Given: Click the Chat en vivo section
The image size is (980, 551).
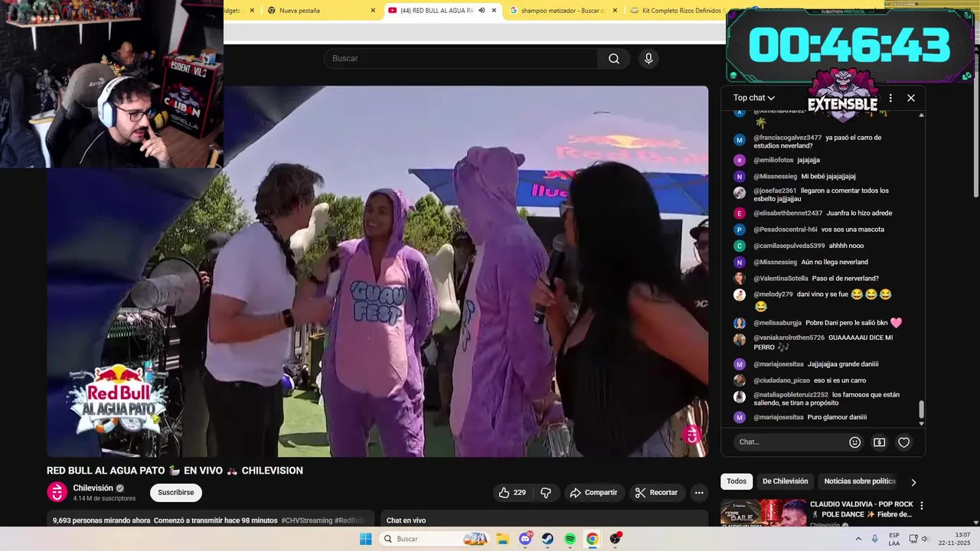Looking at the screenshot, I should 547,520.
